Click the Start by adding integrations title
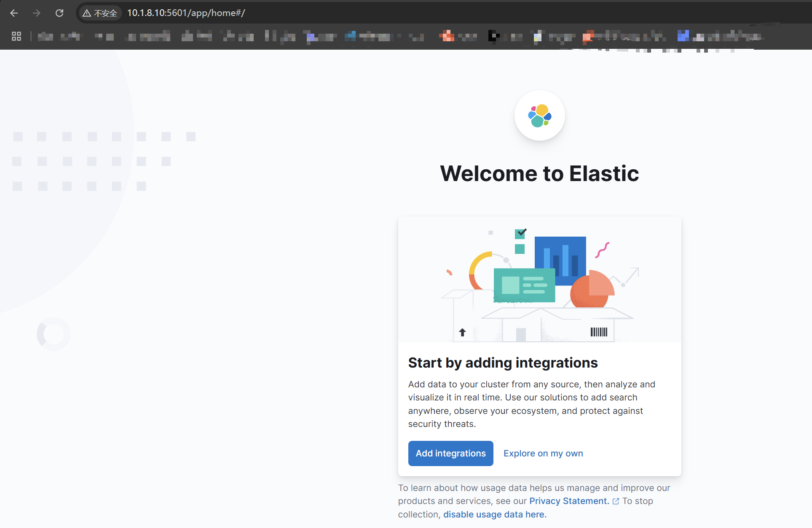 [x=503, y=363]
